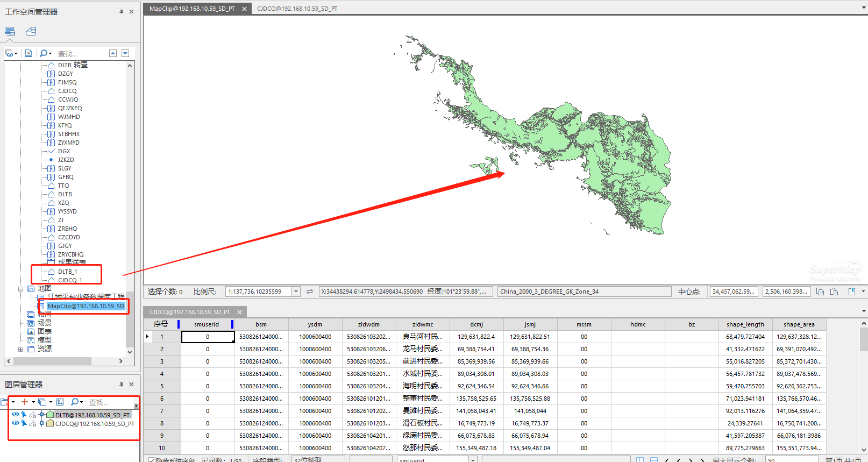Screen dimensions: 868x462
Task: Click the bookmark icon in map status bar
Action: (x=852, y=292)
